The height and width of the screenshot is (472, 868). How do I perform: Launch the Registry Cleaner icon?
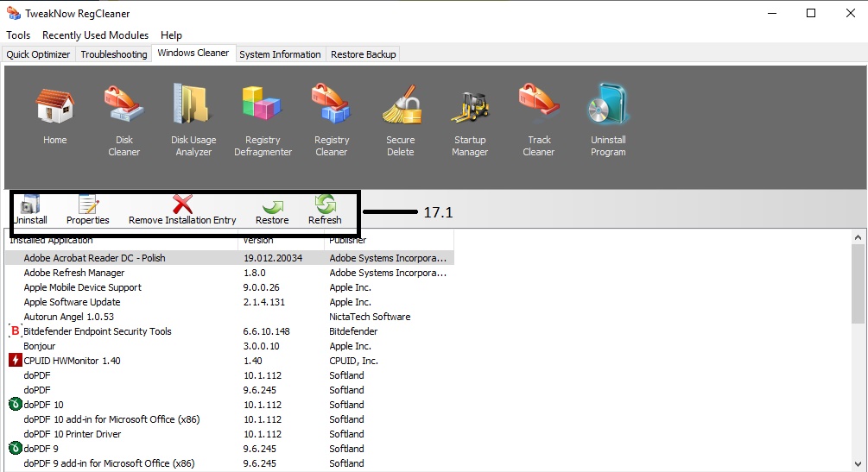(331, 104)
